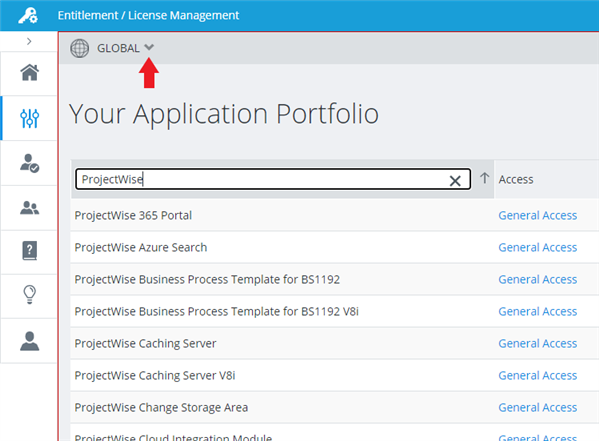Screen dimensions: 599x441
Task: Open General Access for BS1192 V8i row
Action: 537,312
